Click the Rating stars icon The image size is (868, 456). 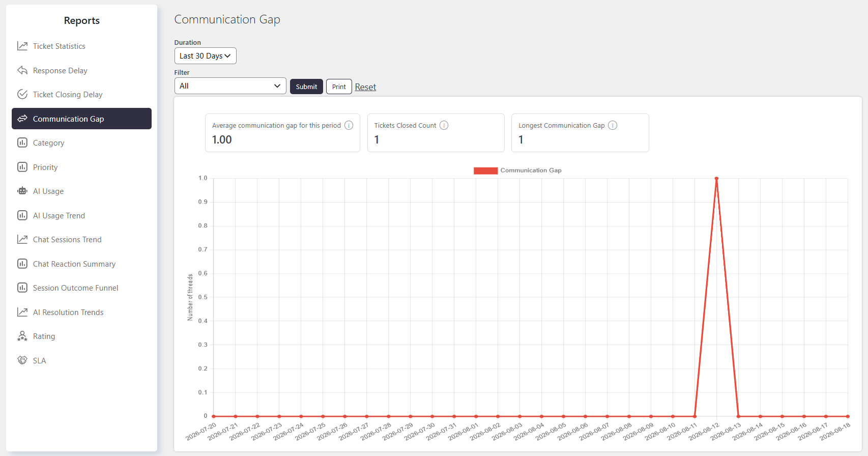(x=22, y=336)
